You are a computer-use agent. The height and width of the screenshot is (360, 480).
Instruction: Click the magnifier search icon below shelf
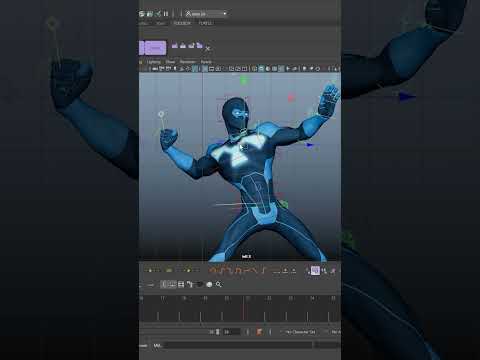click(x=219, y=284)
